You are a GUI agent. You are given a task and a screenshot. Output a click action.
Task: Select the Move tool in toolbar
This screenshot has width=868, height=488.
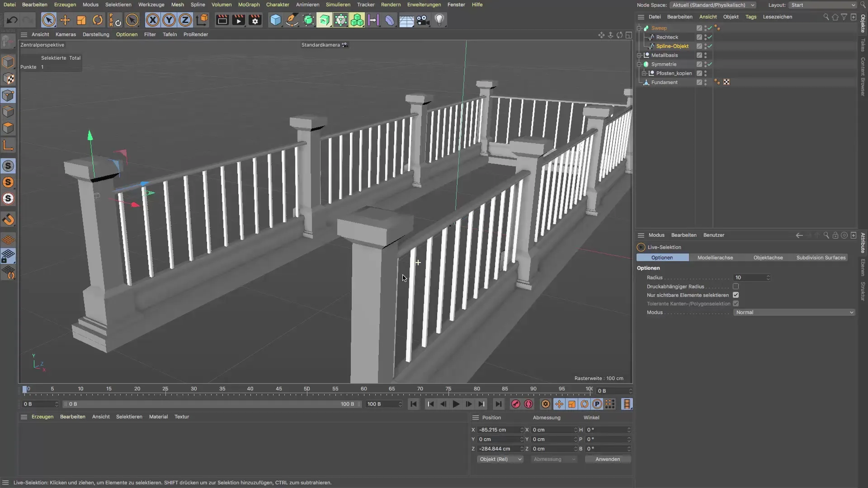[65, 20]
